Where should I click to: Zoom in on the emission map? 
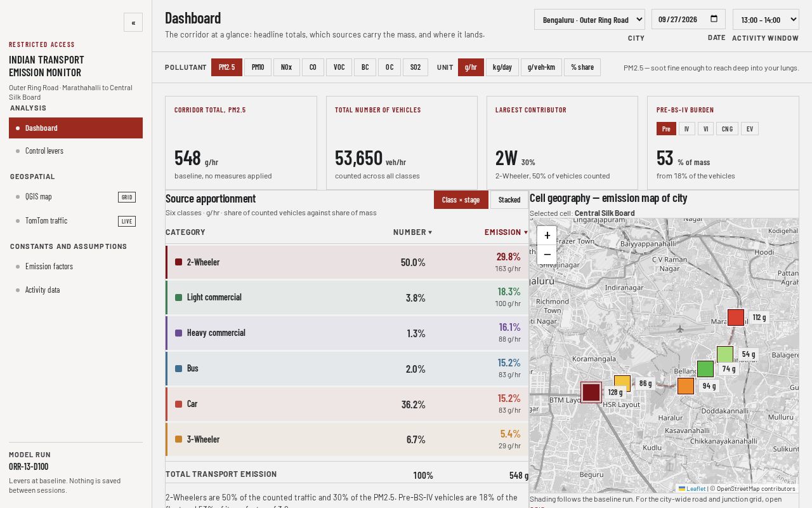click(547, 236)
